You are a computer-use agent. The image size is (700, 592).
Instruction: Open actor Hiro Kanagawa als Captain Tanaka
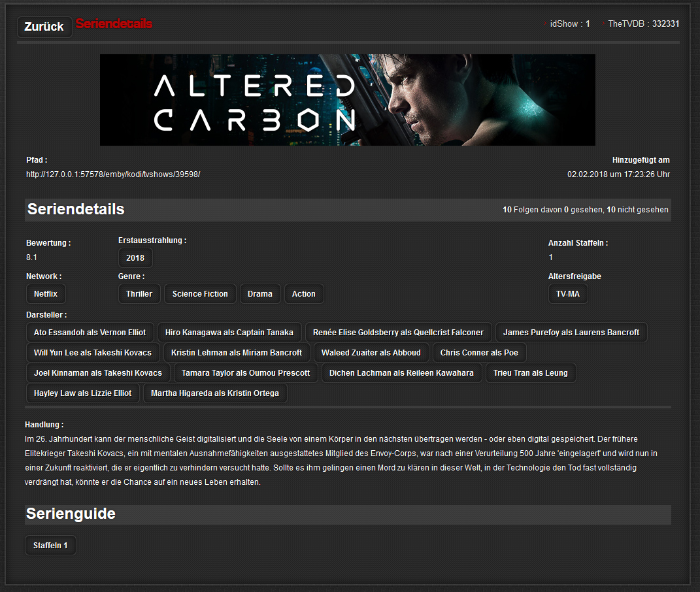229,332
